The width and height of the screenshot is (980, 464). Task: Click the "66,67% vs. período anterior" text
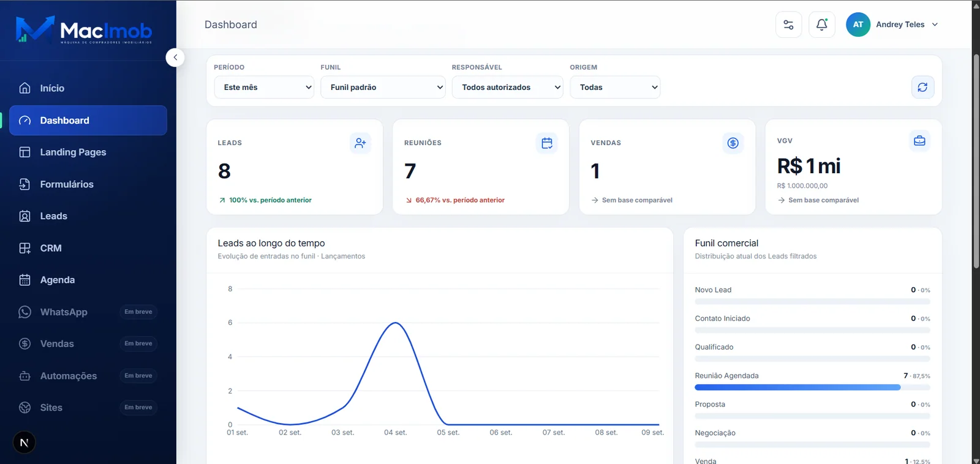point(460,200)
